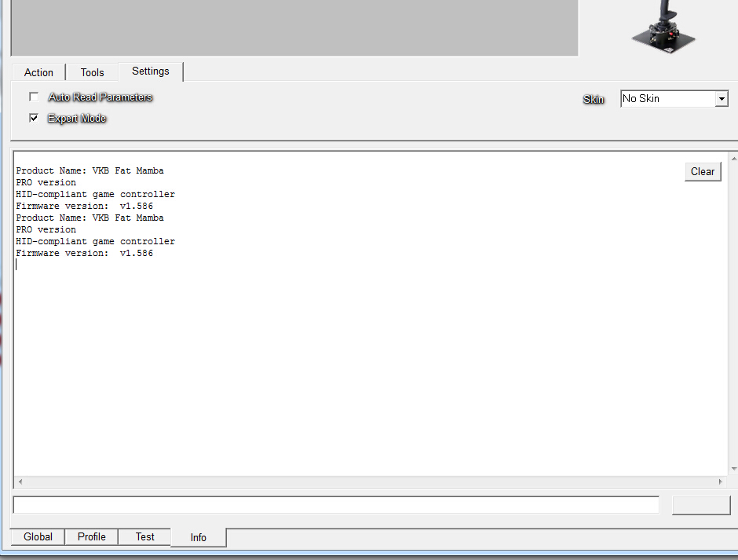Disable the Expert Mode checkbox

(34, 118)
